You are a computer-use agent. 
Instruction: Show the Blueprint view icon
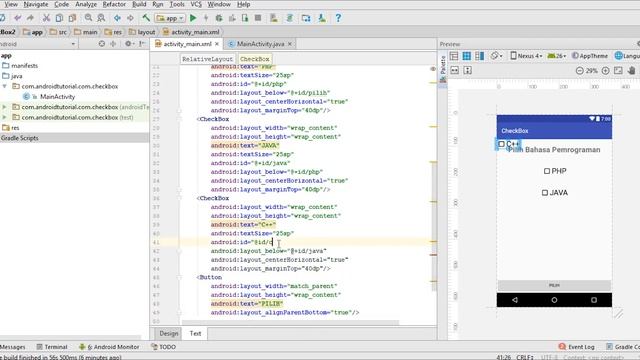467,56
